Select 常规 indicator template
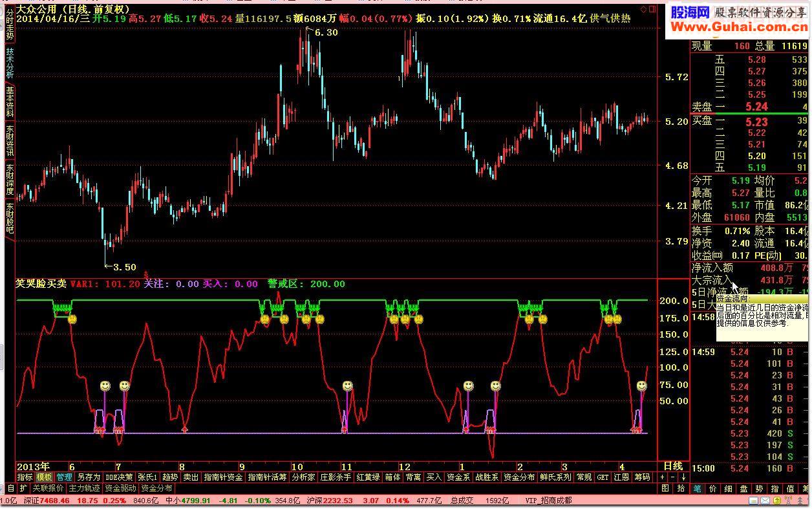Screen dimensions: 812x509 (584, 477)
